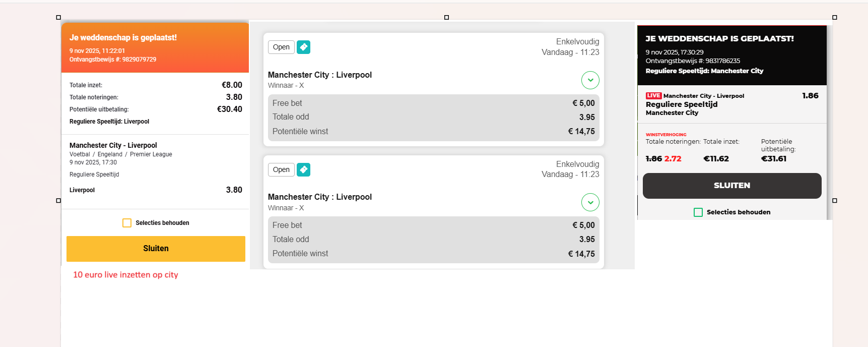Click the Open status tag on second bet
This screenshot has height=347, width=868.
point(281,169)
